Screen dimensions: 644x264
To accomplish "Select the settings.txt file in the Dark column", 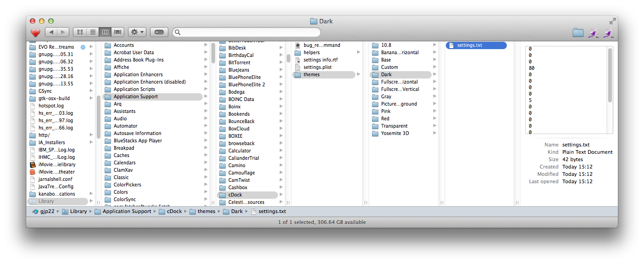I will coord(476,45).
